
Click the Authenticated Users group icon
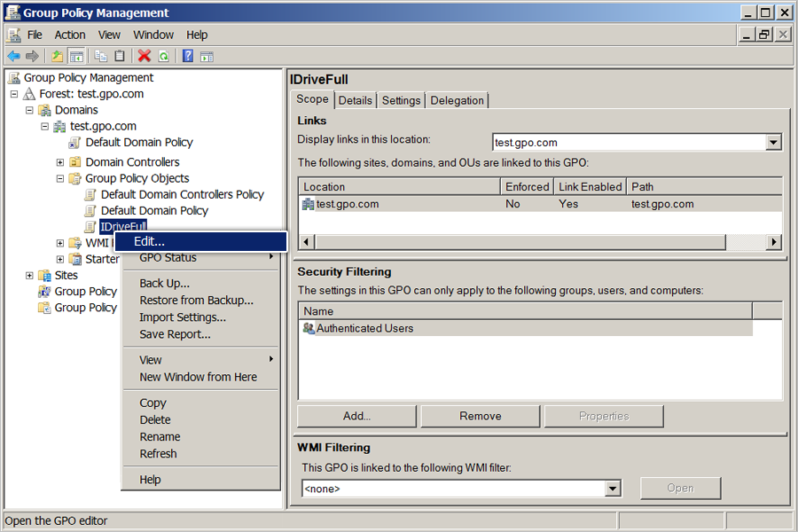point(309,328)
